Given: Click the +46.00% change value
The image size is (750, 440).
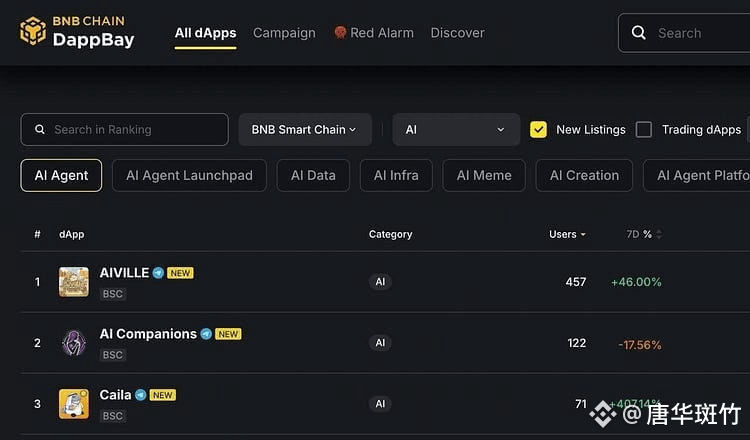Looking at the screenshot, I should pos(636,282).
